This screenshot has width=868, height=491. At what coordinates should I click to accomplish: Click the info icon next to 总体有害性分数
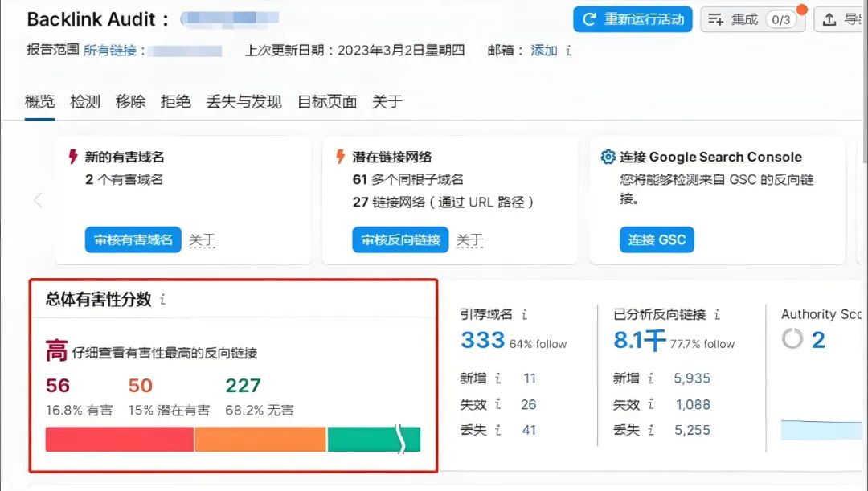163,300
